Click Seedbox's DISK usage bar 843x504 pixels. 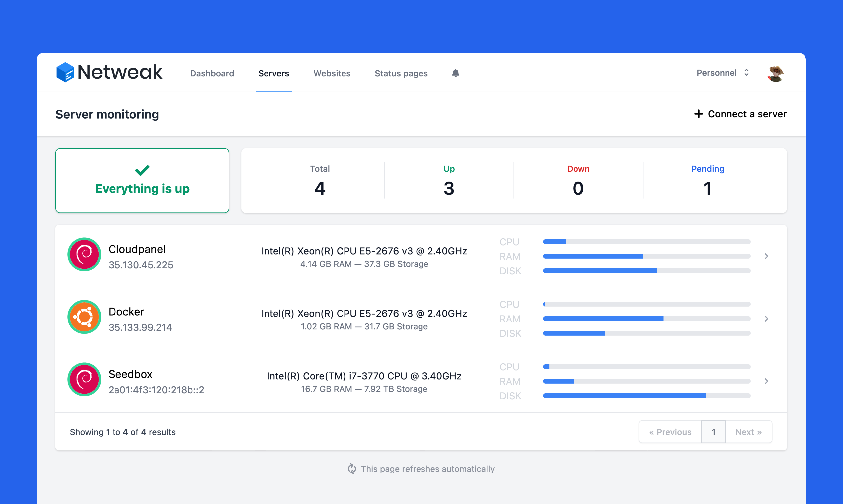pos(647,396)
